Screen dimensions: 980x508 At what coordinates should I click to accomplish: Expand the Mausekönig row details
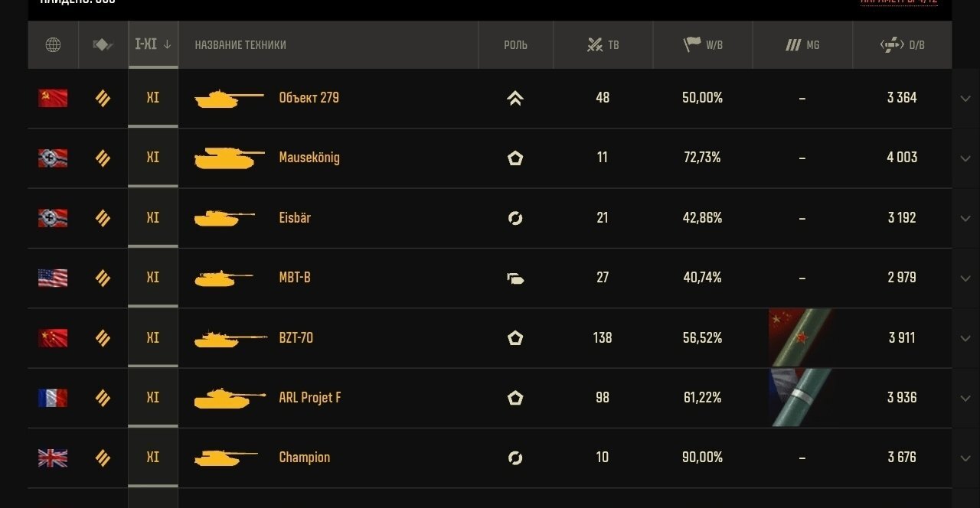point(965,158)
